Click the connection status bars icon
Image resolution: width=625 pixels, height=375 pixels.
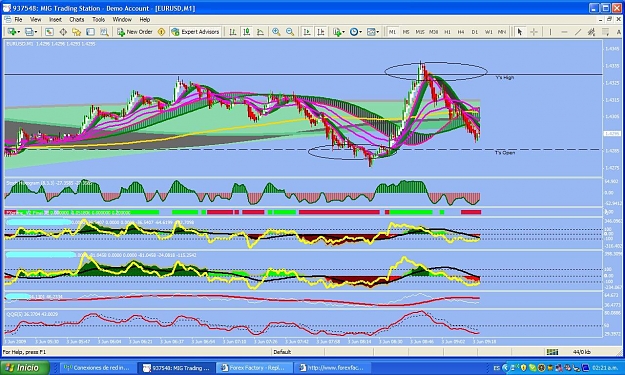pos(552,352)
